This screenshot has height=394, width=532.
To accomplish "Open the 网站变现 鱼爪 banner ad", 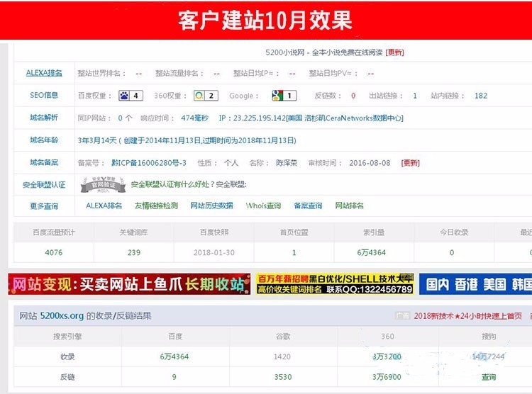I will 129,284.
